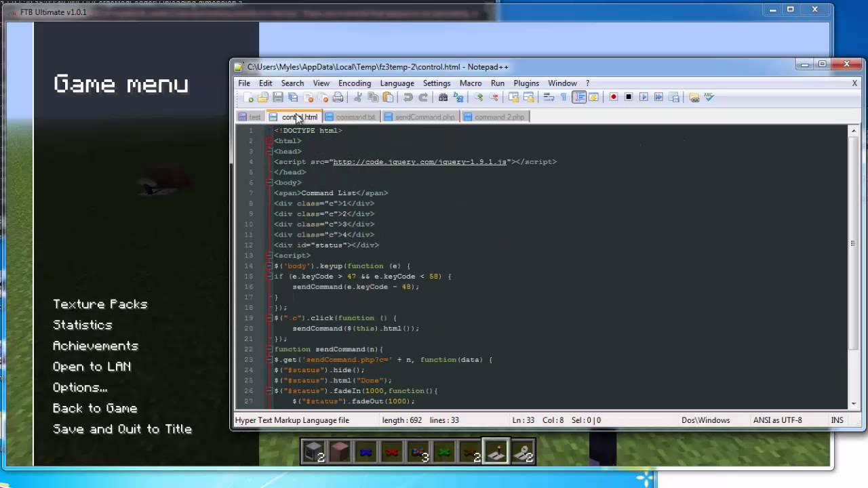This screenshot has width=868, height=488.
Task: Click the Copy toolbar icon
Action: click(x=374, y=97)
